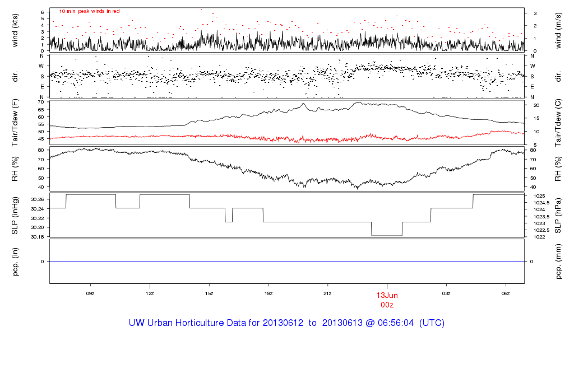Viewport: 574px width, 392px height.
Task: Click the '15' Celsius axis value
Action: 536,119
